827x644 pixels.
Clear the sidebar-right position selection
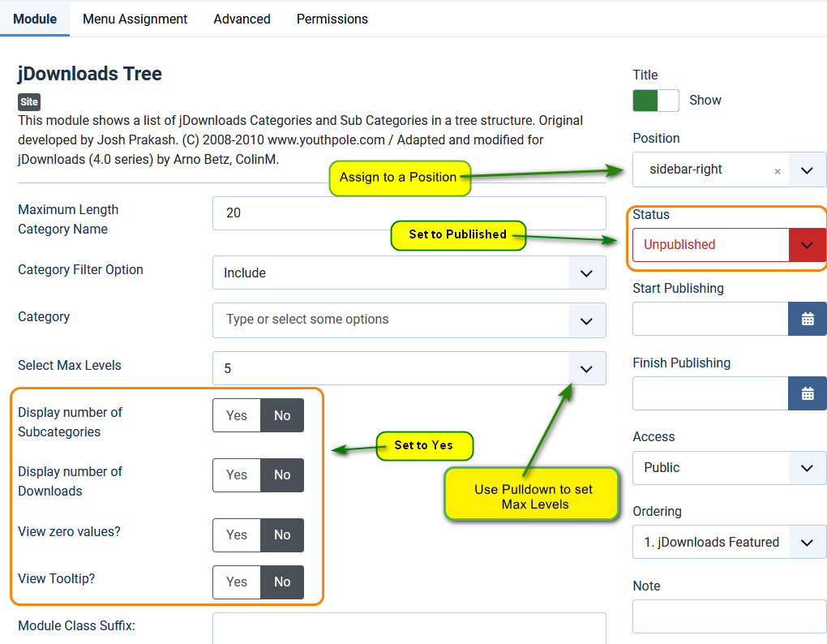point(778,171)
